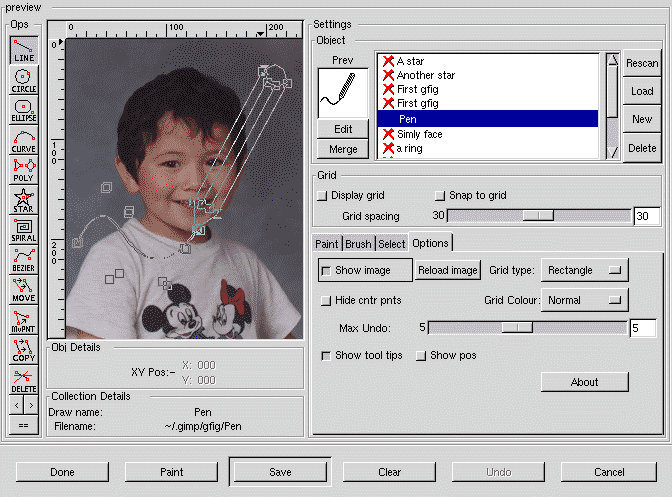Open the Grid type Rectangle dropdown

tap(584, 270)
